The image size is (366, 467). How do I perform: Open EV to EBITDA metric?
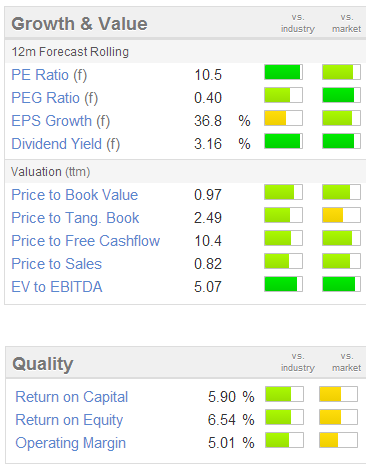coord(57,287)
